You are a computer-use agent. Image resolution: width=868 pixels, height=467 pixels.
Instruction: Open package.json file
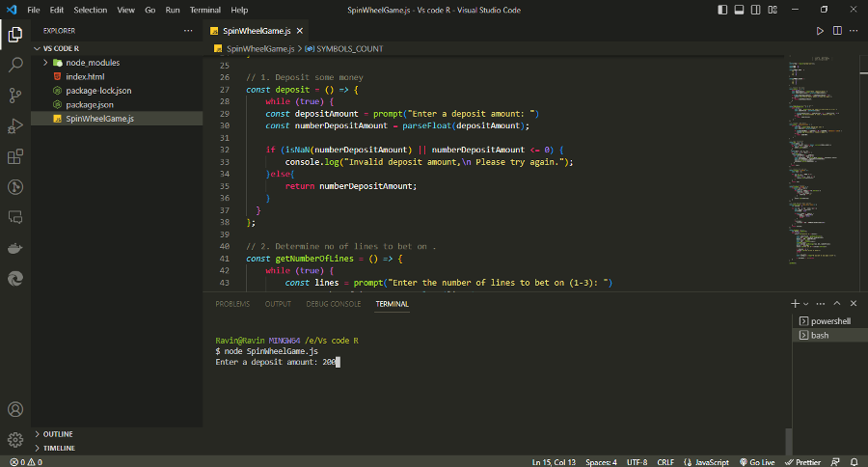point(117,105)
